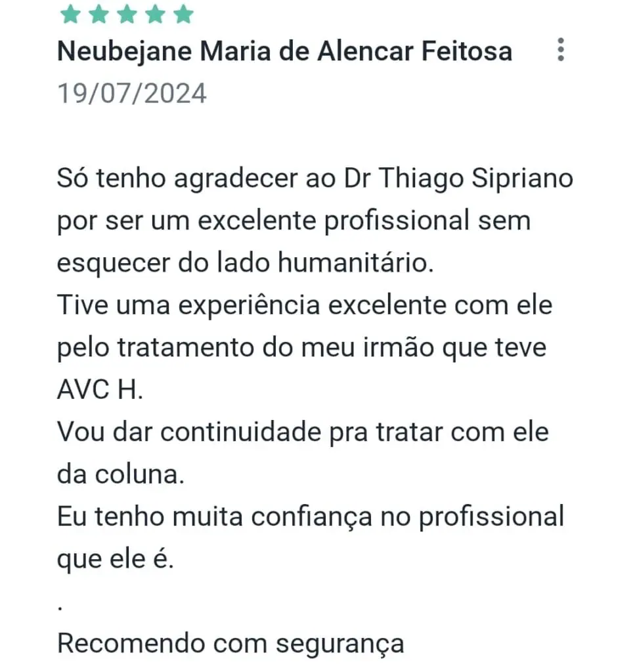This screenshot has width=635, height=672.
Task: Click the first green rating star
Action: click(x=71, y=14)
